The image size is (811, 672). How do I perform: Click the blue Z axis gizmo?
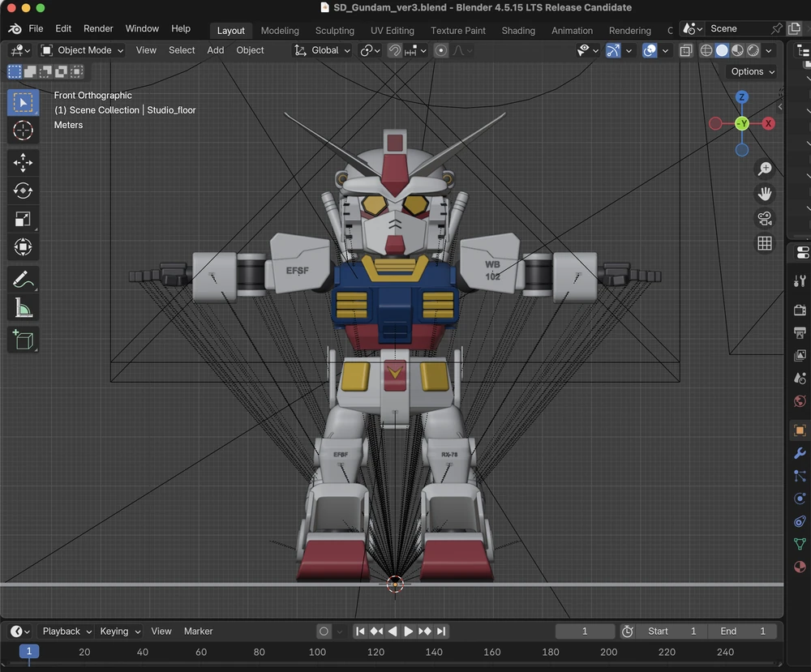[x=742, y=97]
